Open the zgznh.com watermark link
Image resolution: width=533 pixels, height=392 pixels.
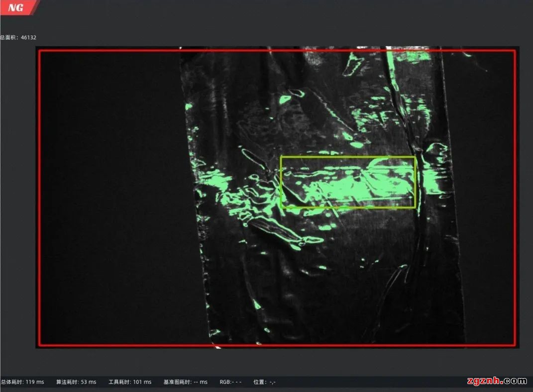click(497, 382)
